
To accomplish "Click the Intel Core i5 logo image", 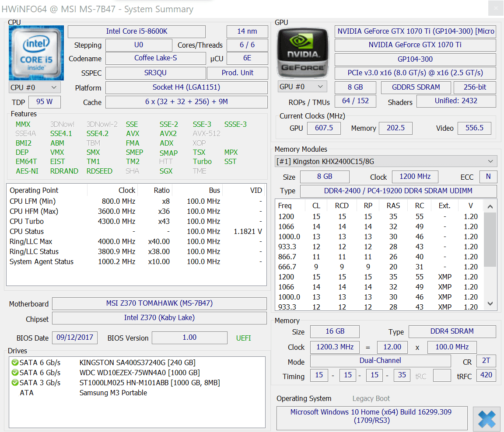I will point(36,53).
